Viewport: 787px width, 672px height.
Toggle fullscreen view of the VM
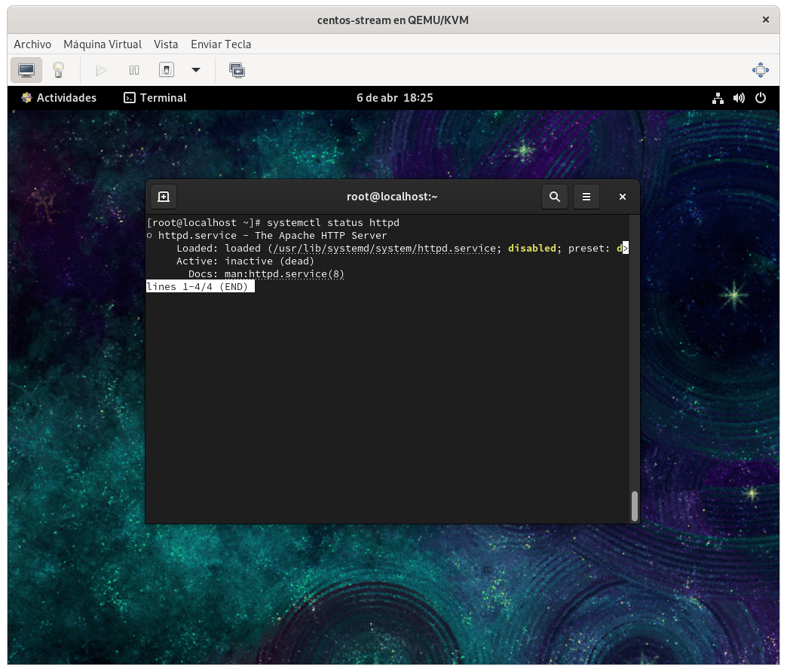pos(760,70)
